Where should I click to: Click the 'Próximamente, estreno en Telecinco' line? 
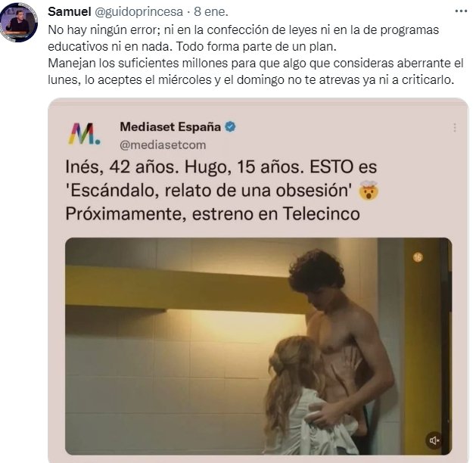213,213
